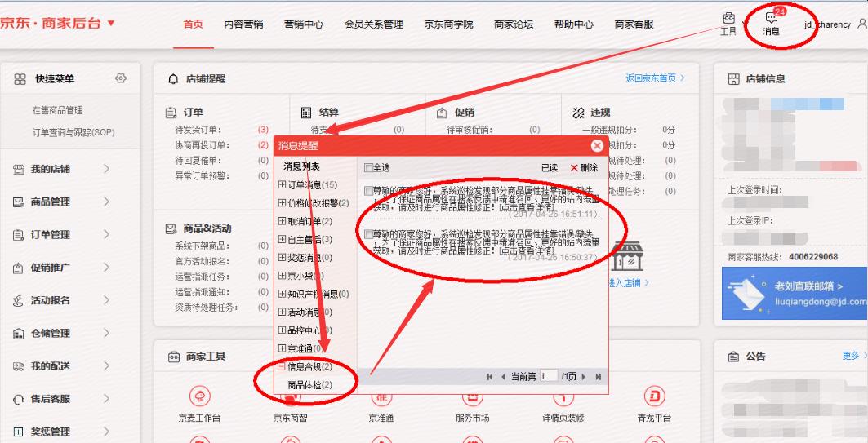
Task: Click the storefront icon above 进入店铺
Action: pos(627,256)
